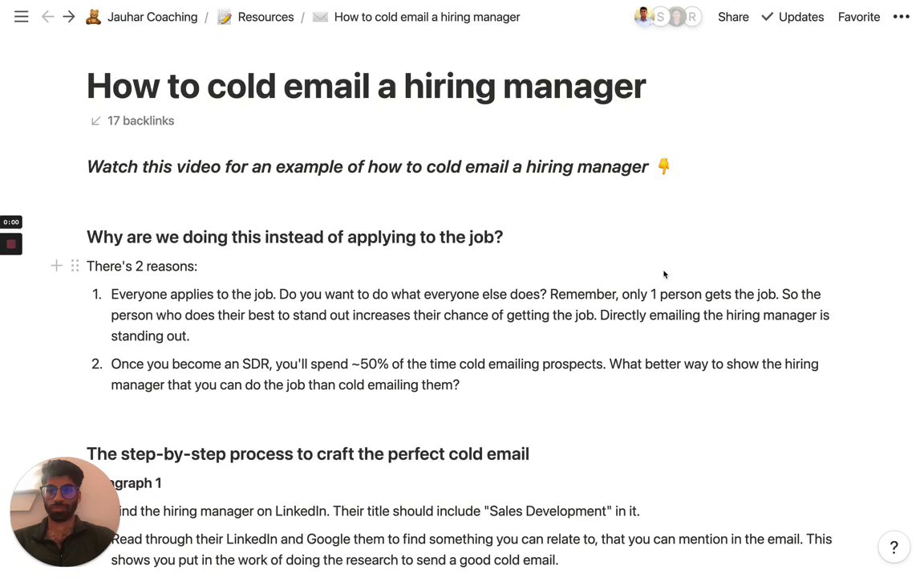924x578 pixels.
Task: Open the three-dot page options menu
Action: coord(902,17)
